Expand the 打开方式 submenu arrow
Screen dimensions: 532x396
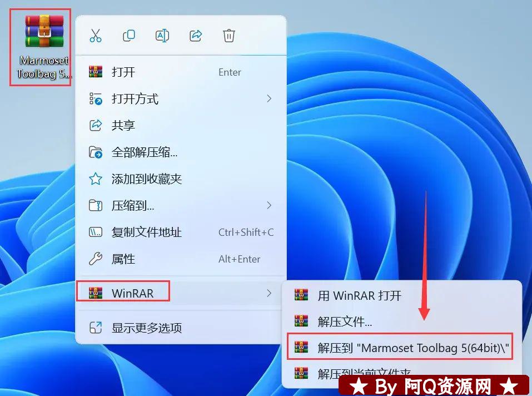click(x=269, y=99)
